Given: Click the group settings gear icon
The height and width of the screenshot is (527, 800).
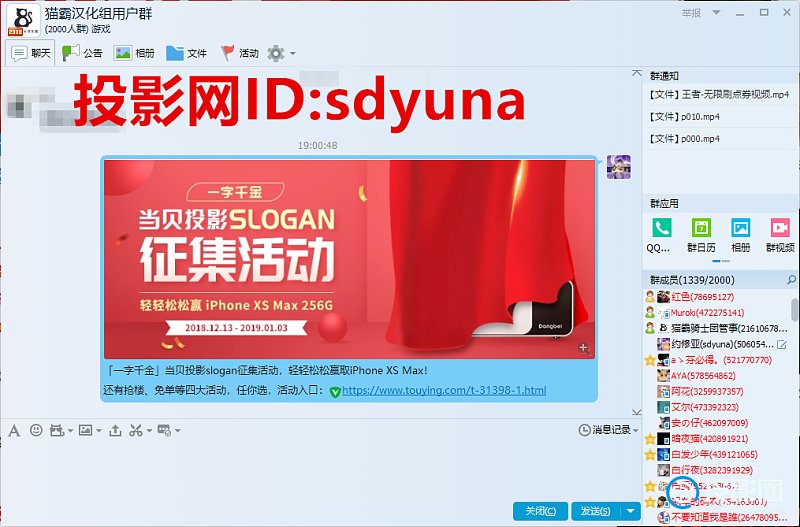Looking at the screenshot, I should coord(276,53).
